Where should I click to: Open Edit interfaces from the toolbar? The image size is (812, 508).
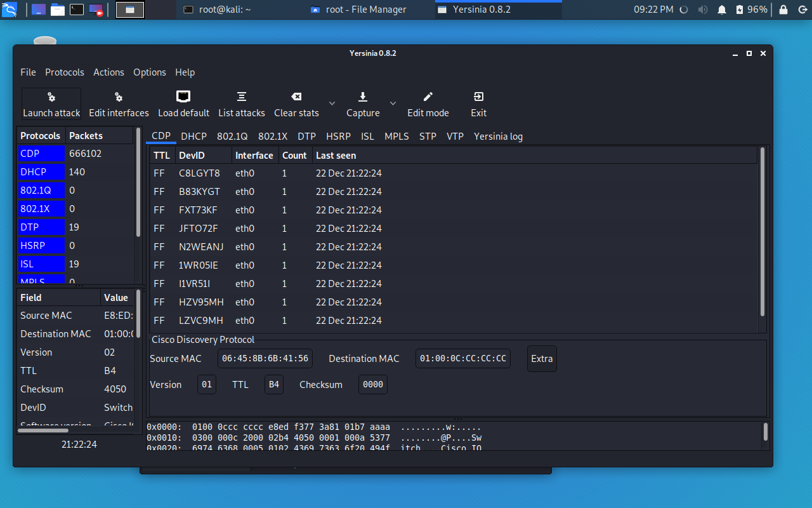119,97
